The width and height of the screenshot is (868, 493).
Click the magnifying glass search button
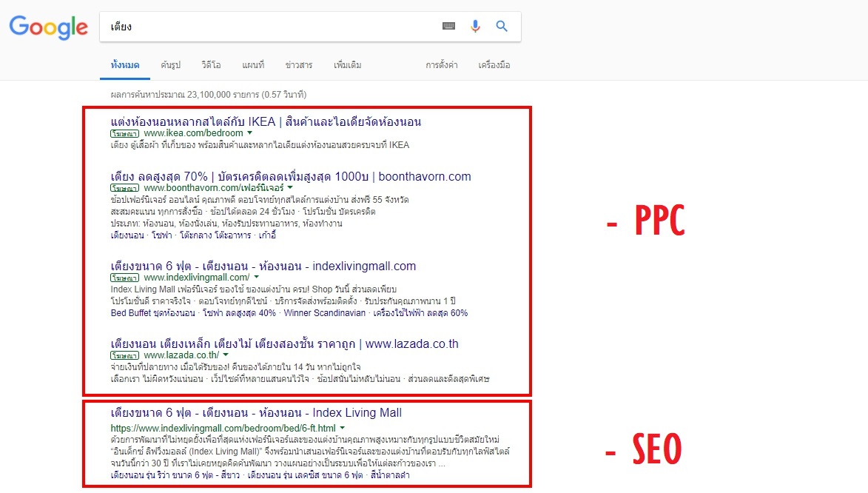click(x=502, y=26)
